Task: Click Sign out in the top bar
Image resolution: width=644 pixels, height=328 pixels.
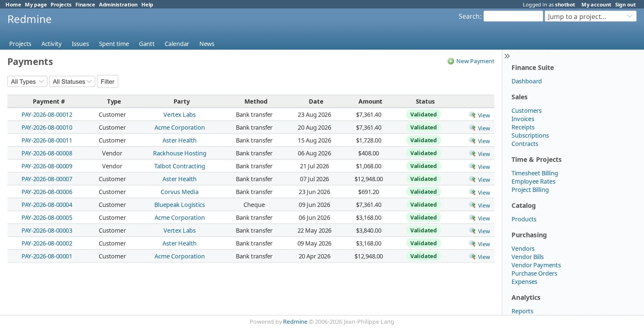Action: (625, 5)
